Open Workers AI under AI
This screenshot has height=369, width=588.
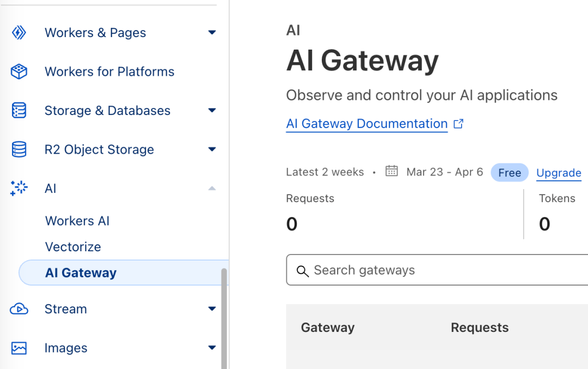click(77, 221)
